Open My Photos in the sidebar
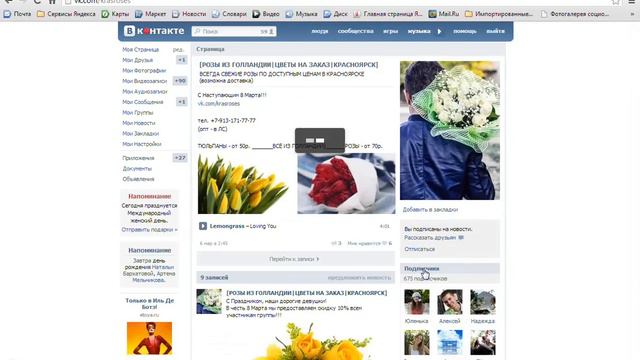 coord(144,71)
